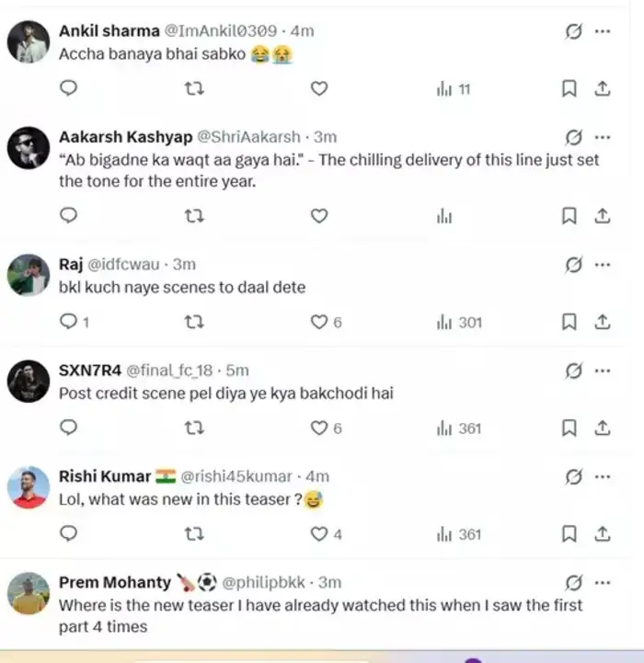This screenshot has height=663, width=644.
Task: Click Grok icon on Rishi Kumar's tweet
Action: pyautogui.click(x=573, y=476)
